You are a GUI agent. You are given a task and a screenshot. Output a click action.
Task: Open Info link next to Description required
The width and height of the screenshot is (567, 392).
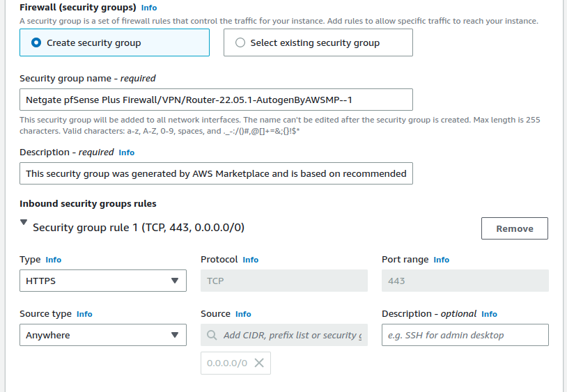[126, 152]
